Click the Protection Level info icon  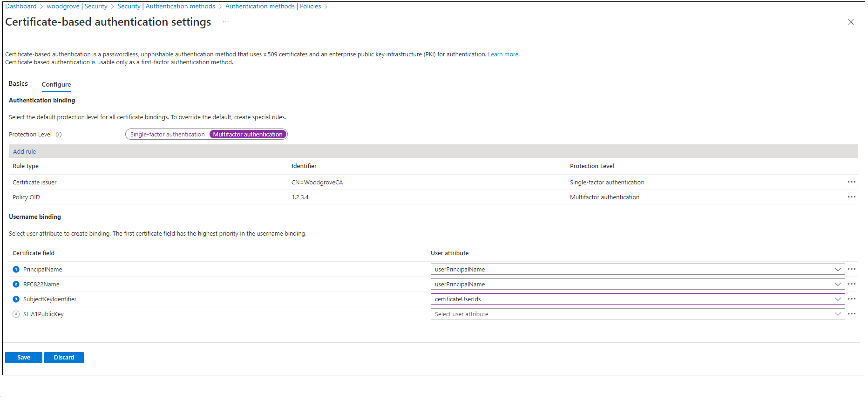click(x=59, y=135)
